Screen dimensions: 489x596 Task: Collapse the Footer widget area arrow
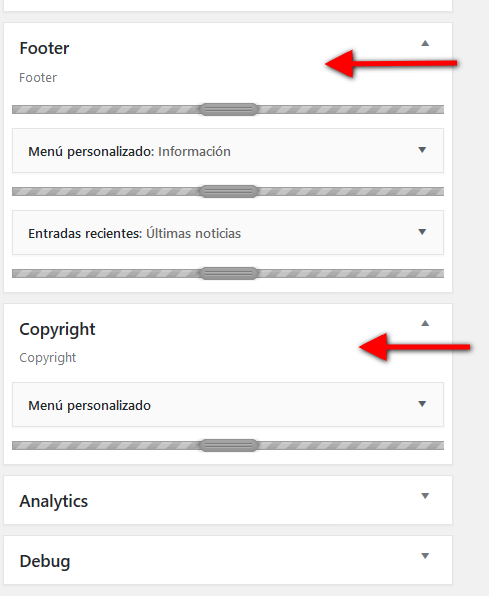[425, 43]
